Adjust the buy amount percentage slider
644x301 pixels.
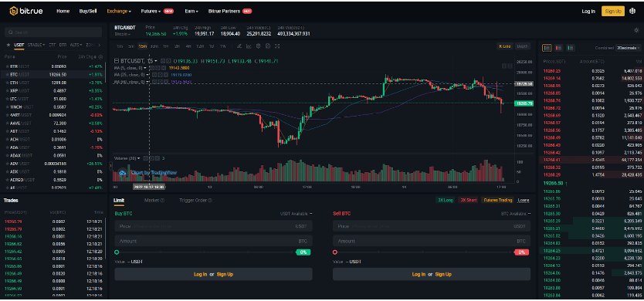[x=205, y=252]
